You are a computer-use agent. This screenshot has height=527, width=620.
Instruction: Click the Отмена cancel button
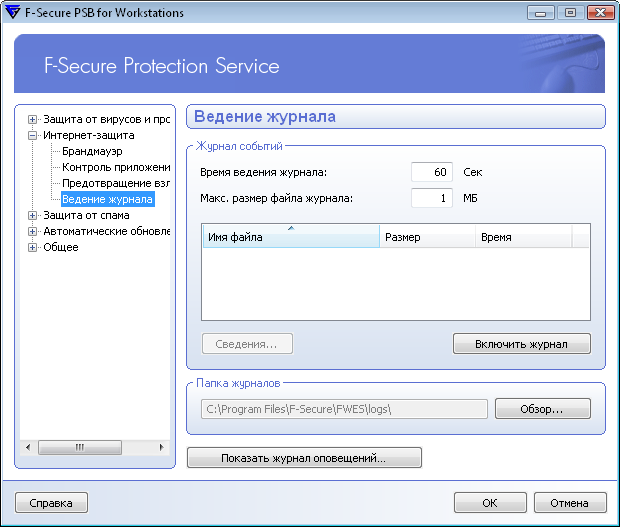coord(570,503)
